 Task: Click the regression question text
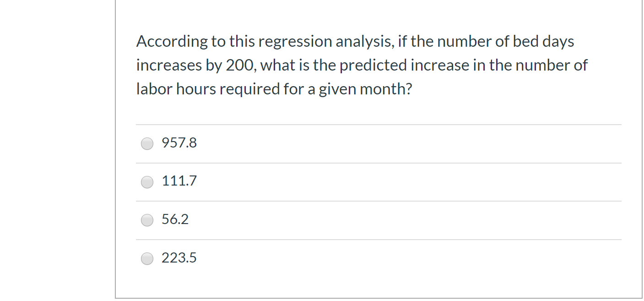362,65
